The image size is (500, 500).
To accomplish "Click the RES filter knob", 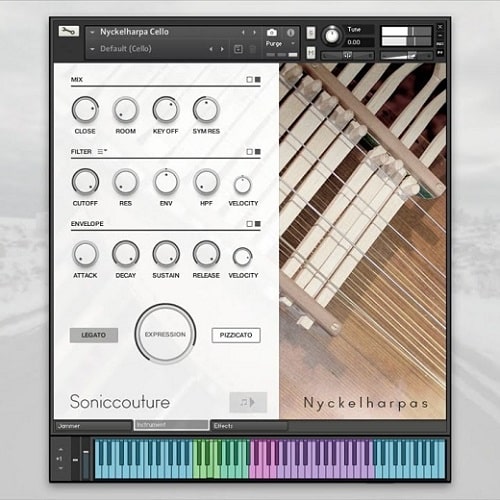I will click(x=125, y=182).
